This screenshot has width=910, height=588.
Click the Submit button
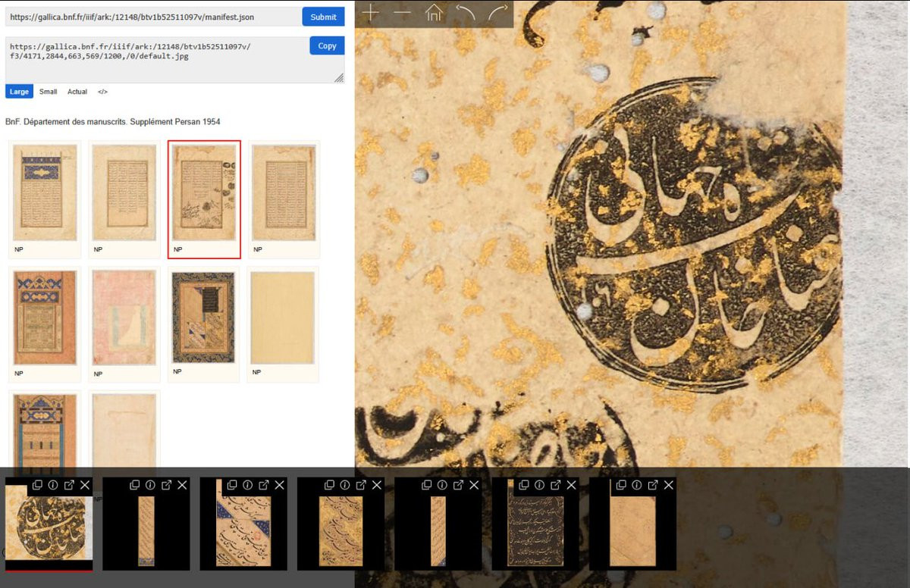point(323,17)
